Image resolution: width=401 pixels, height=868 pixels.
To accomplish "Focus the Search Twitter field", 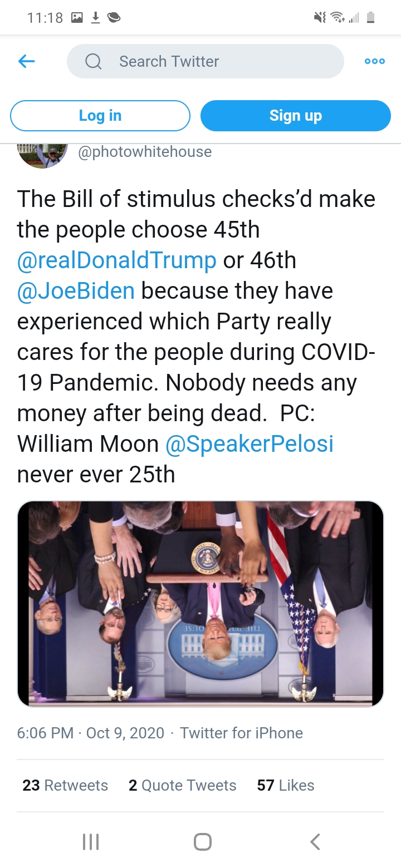I will click(x=212, y=61).
